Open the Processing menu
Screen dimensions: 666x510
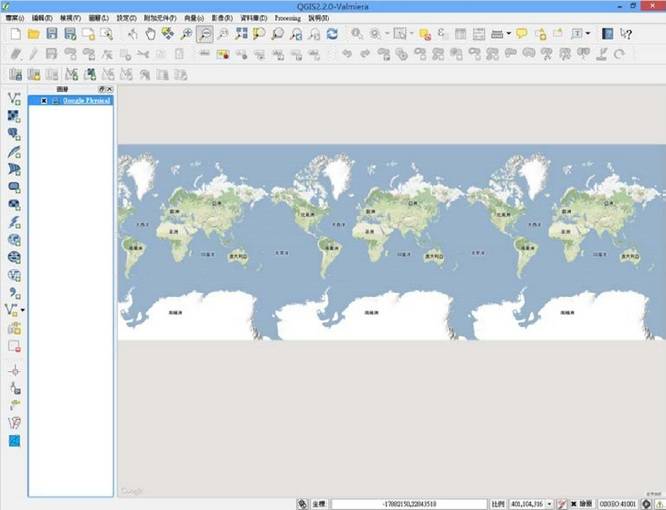pyautogui.click(x=288, y=18)
